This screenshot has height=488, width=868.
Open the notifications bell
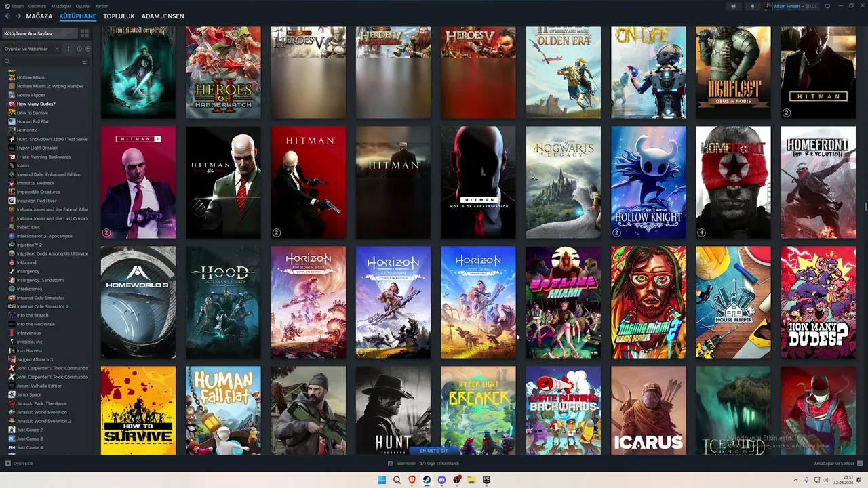[x=752, y=6]
